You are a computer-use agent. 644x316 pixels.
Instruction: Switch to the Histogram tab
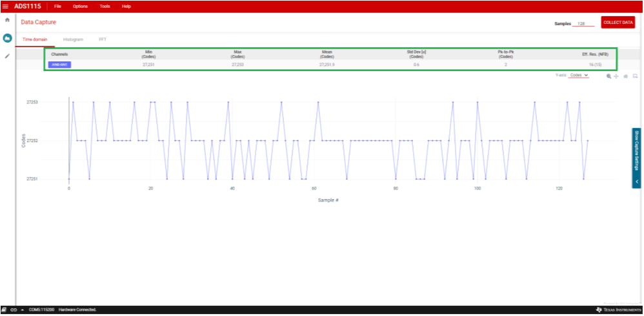73,39
